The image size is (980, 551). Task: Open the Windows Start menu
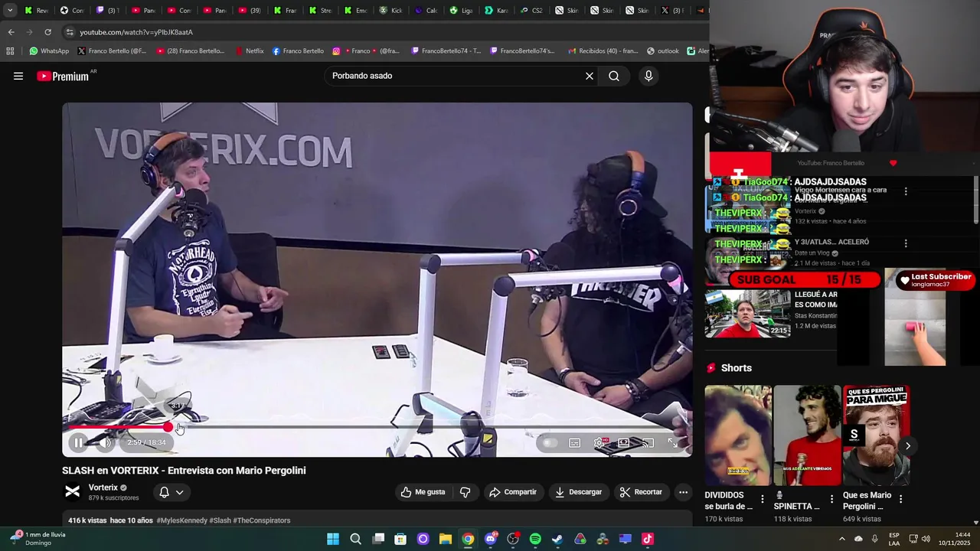333,539
